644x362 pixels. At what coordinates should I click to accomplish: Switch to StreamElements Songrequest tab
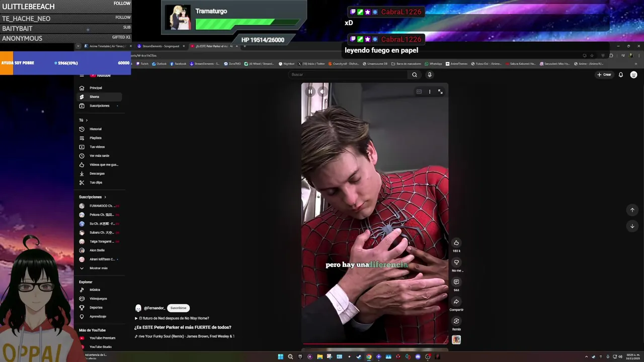160,46
